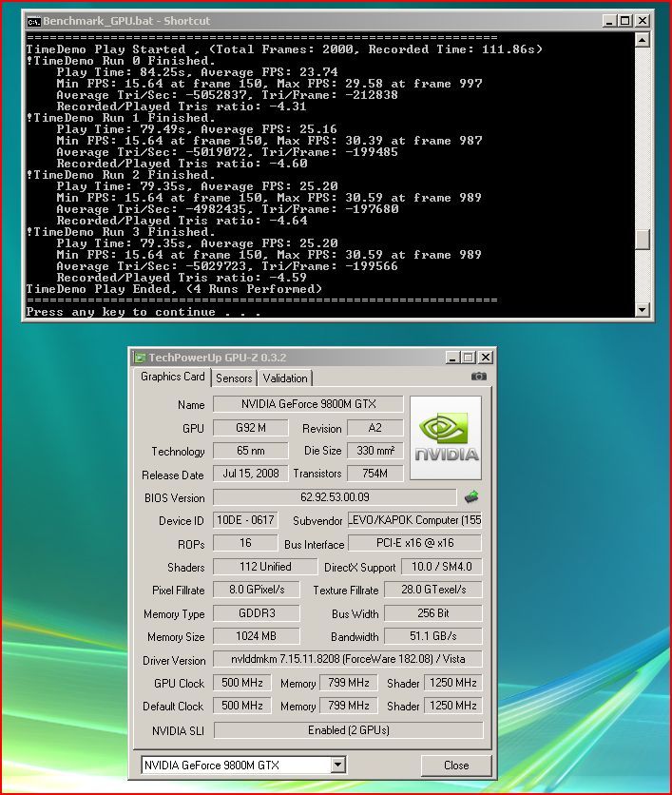672x795 pixels.
Task: Click the Pixel Fillrate field 8.0 GPixel/s
Action: [x=257, y=590]
